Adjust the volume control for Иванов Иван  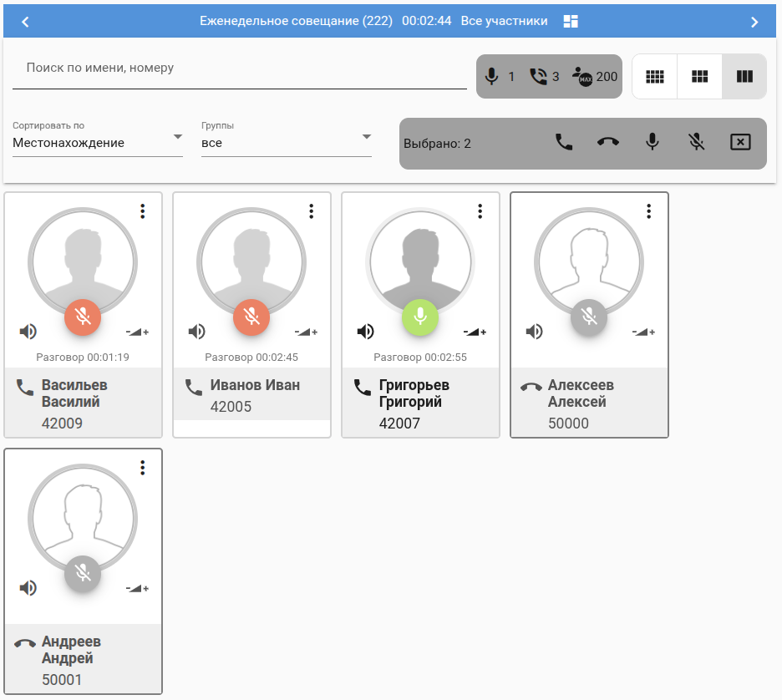coord(306,332)
